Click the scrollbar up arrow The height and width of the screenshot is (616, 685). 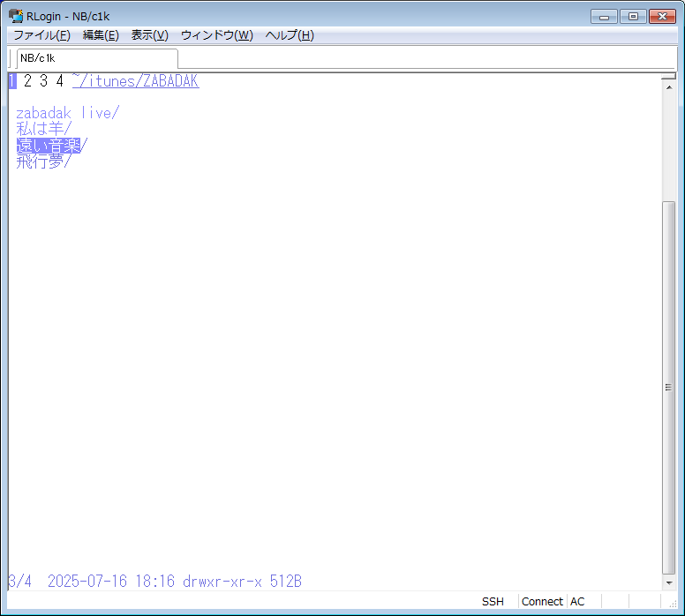point(669,87)
